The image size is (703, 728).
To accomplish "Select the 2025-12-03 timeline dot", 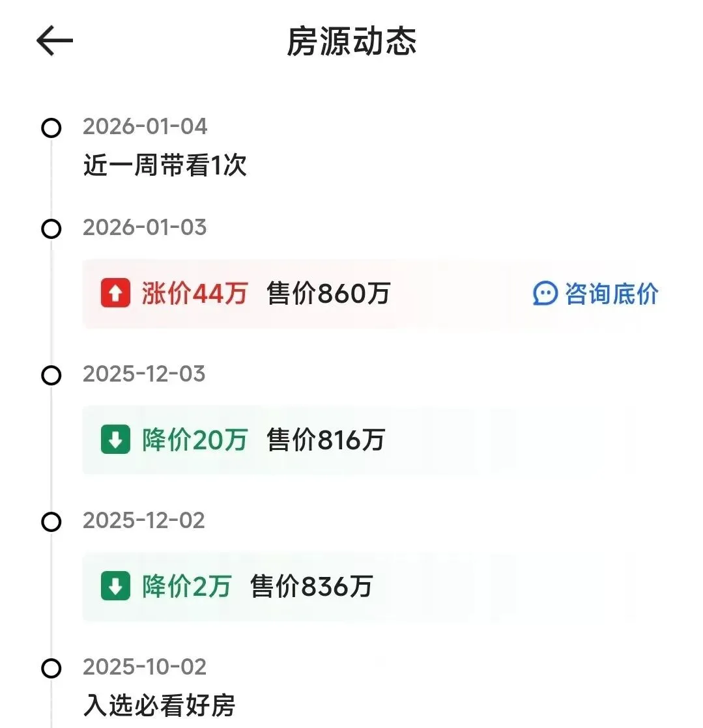I will pyautogui.click(x=51, y=375).
